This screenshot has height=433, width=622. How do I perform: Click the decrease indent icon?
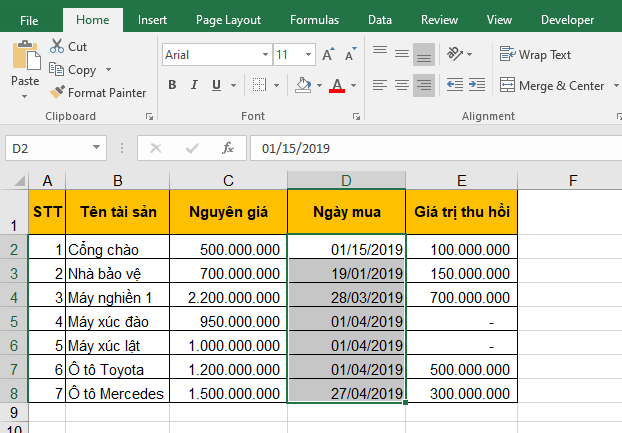[x=456, y=85]
